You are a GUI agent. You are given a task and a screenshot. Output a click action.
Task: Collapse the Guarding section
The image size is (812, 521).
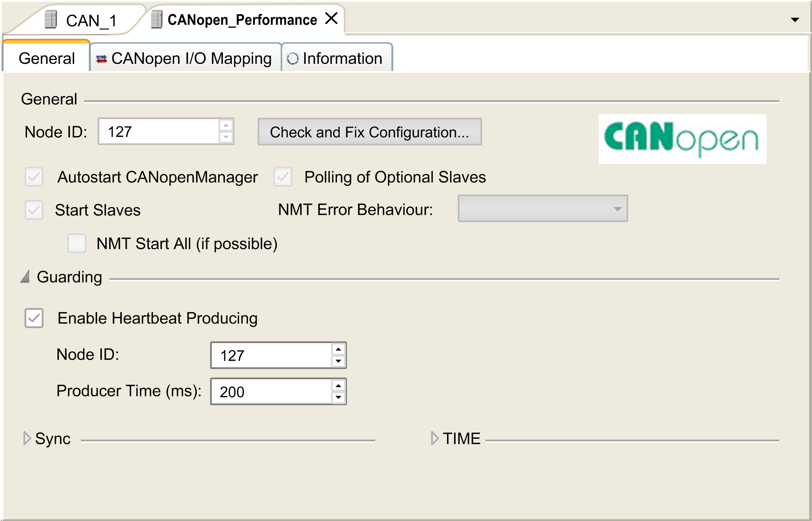point(26,277)
